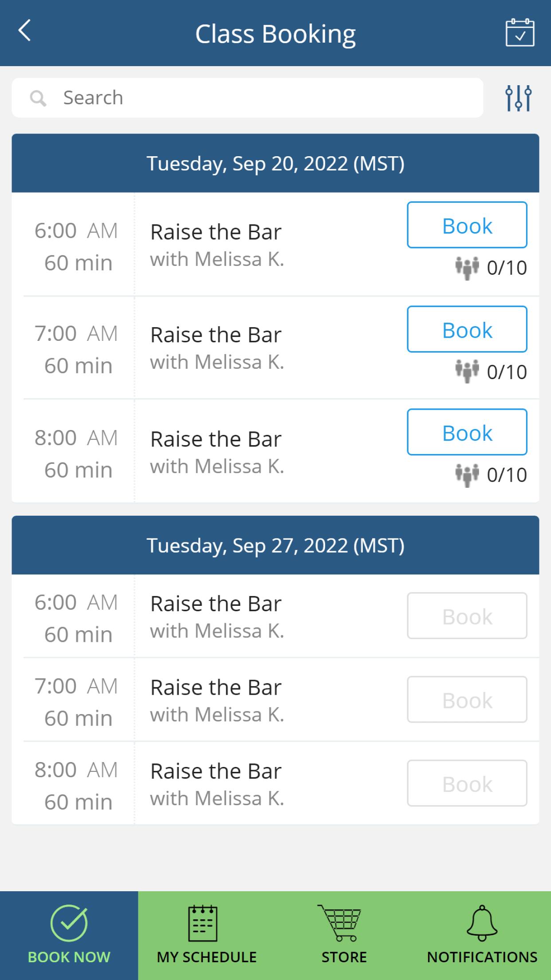The image size is (551, 980).
Task: Tap the search magnifier icon
Action: click(38, 98)
